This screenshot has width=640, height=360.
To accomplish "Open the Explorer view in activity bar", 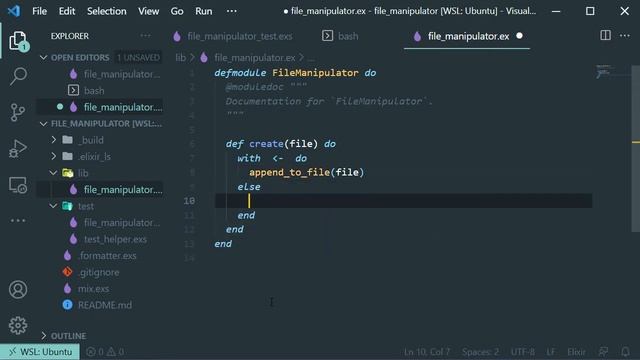I will point(18,41).
